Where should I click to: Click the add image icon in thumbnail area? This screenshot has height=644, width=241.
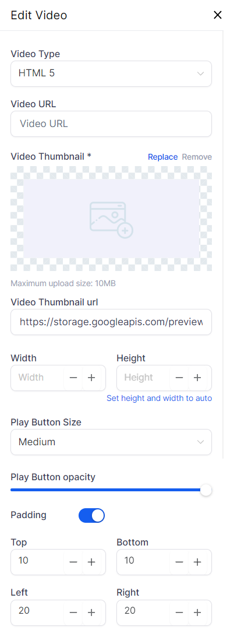[111, 219]
